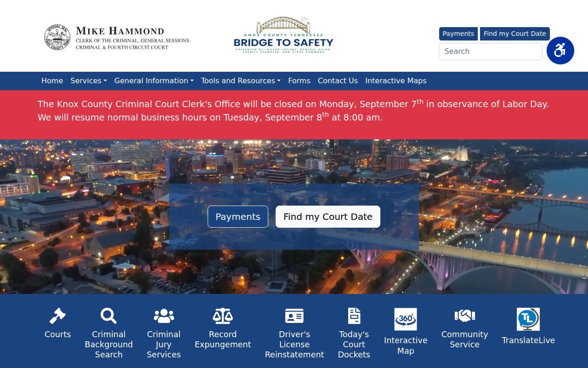Click the Courts gavel icon
The image size is (588, 368).
click(57, 316)
